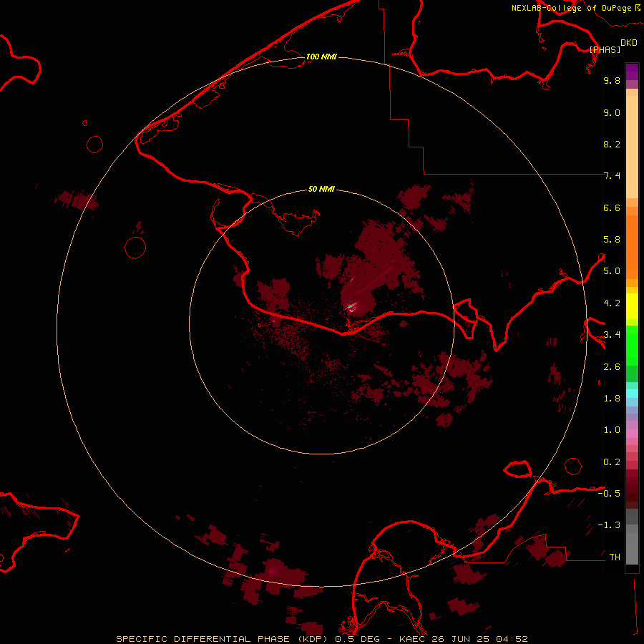
Task: Click the 5.0 scale label
Action: click(x=612, y=271)
